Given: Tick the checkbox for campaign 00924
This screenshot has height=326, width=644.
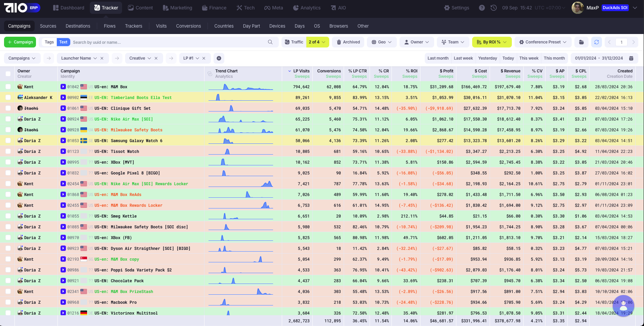Looking at the screenshot, I should tap(8, 119).
